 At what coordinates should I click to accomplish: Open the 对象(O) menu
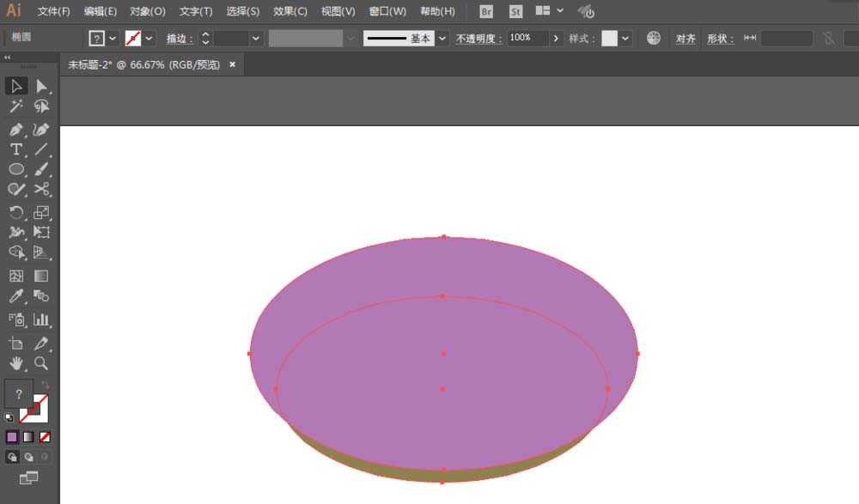[148, 11]
